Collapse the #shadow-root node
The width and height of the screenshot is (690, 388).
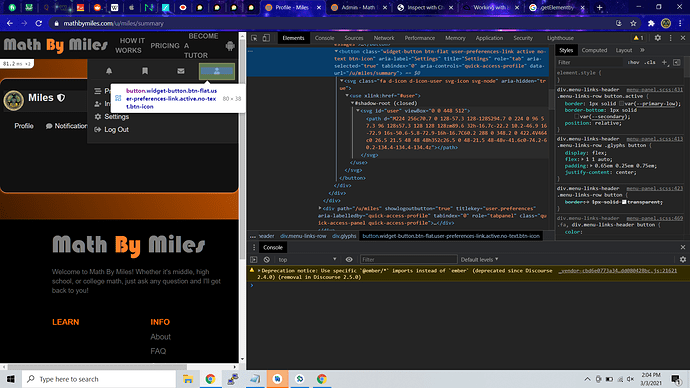[x=352, y=103]
